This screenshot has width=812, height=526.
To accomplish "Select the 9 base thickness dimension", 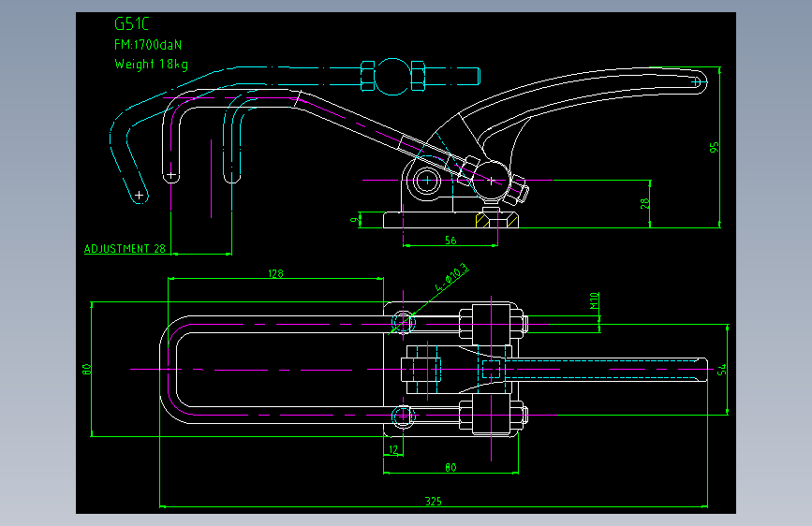I will 354,220.
